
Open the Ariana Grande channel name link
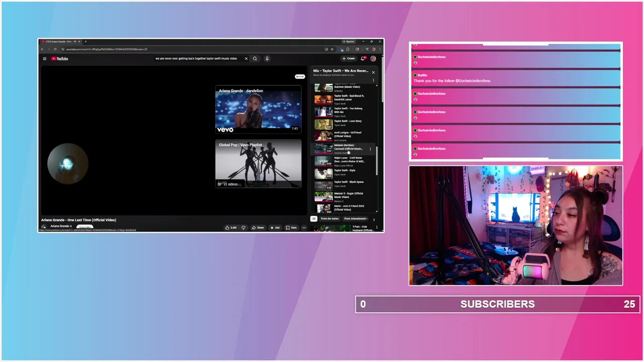[x=60, y=226]
